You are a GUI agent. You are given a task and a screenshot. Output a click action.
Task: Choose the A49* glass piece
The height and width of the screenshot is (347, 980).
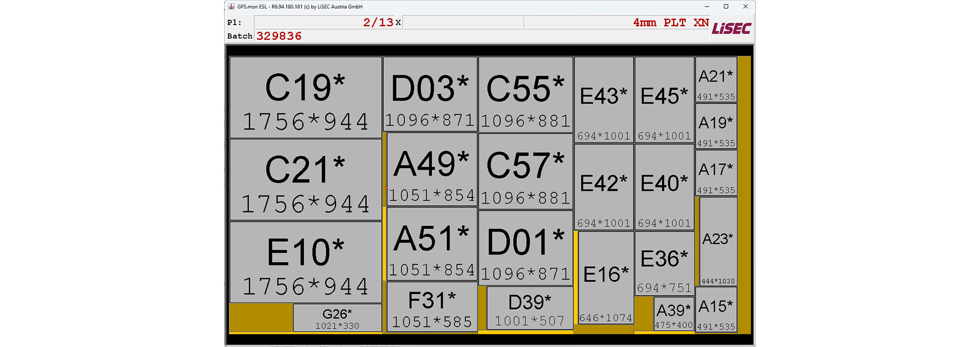point(432,169)
